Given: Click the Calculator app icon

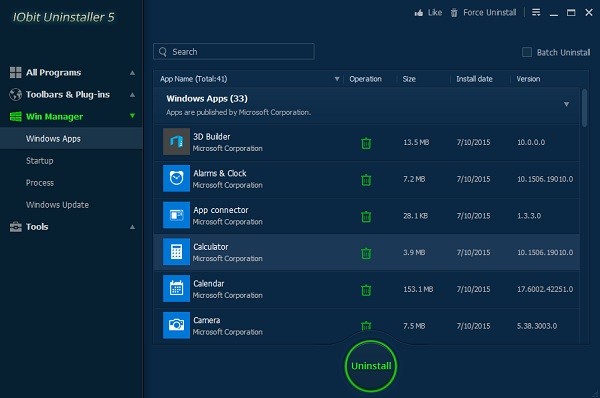Looking at the screenshot, I should (176, 252).
